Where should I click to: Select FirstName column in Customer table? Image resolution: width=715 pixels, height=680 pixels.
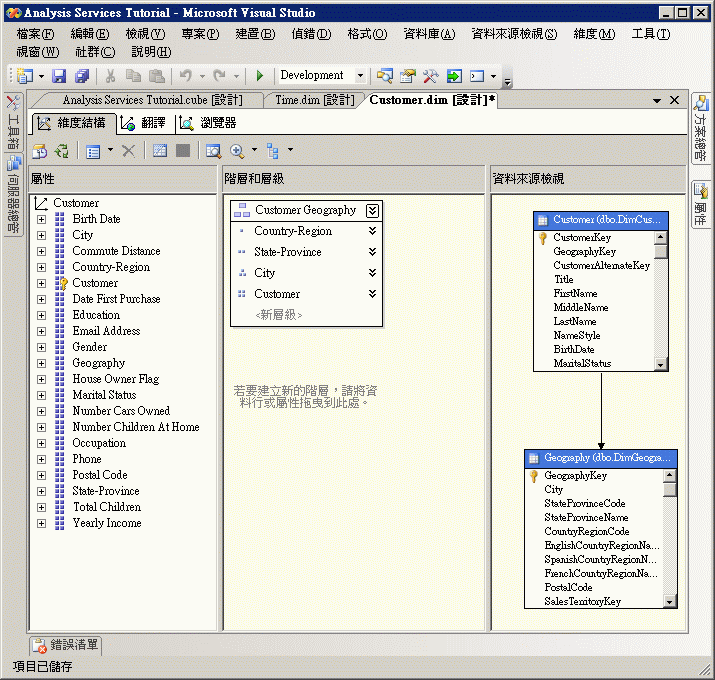575,293
